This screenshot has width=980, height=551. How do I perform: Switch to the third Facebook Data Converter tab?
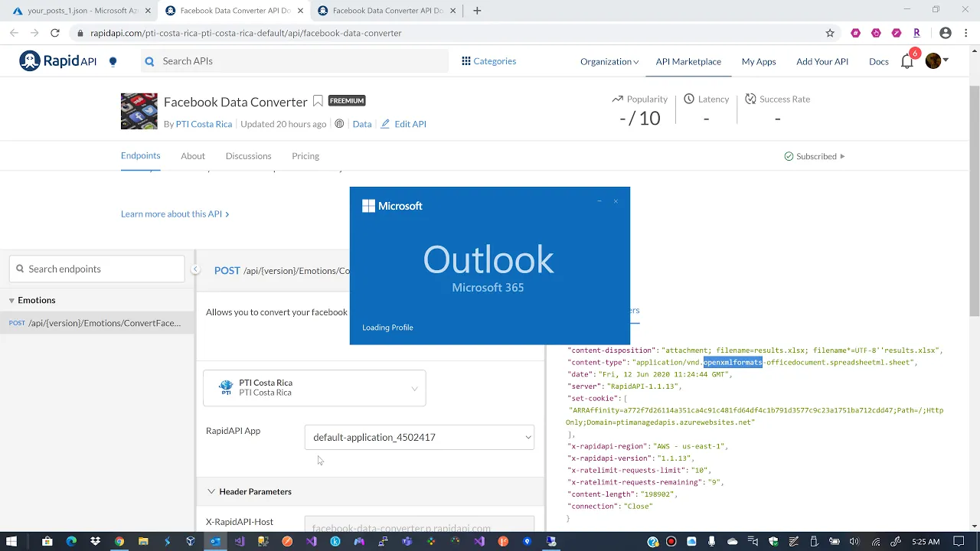[387, 11]
